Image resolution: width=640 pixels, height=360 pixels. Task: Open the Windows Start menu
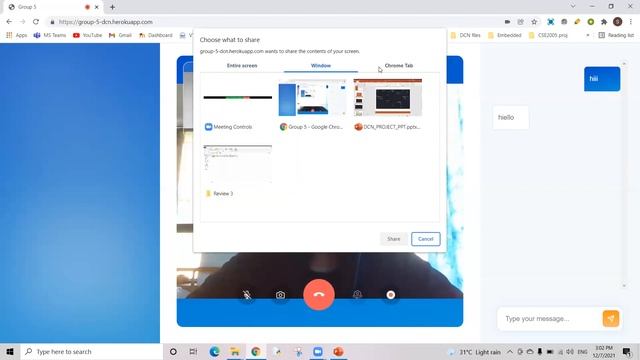[10, 351]
